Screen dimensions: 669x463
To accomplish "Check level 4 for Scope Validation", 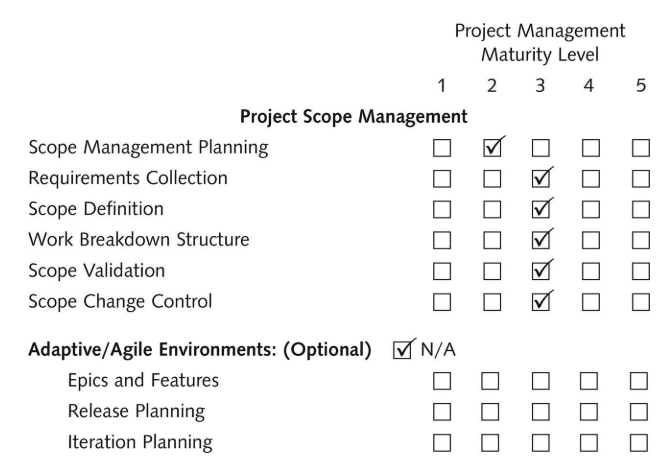I will coord(591,271).
